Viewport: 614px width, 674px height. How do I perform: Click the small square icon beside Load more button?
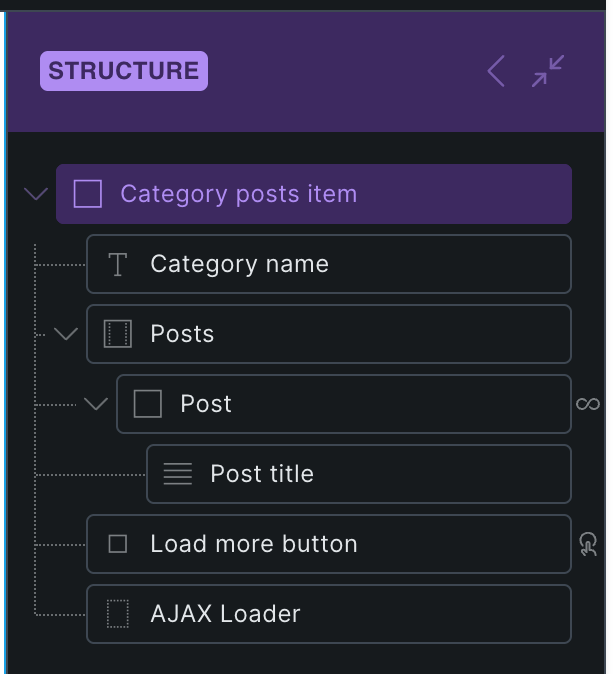tap(118, 544)
